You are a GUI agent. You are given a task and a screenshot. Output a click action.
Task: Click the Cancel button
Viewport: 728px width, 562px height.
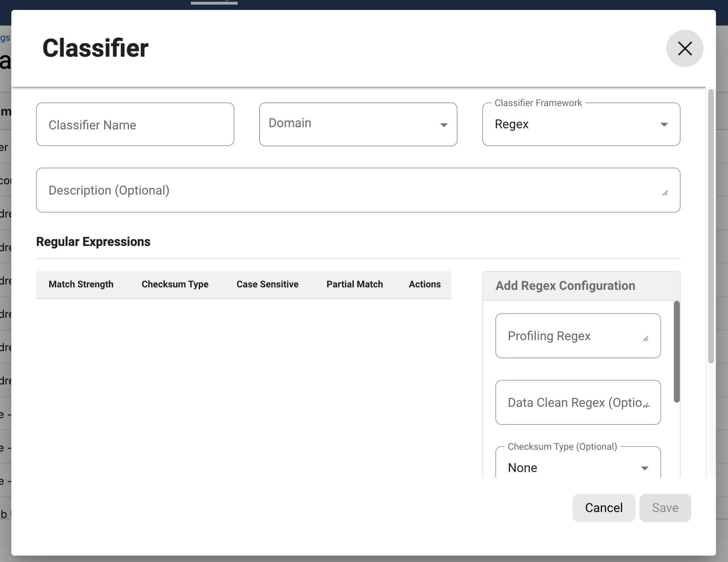tap(603, 508)
